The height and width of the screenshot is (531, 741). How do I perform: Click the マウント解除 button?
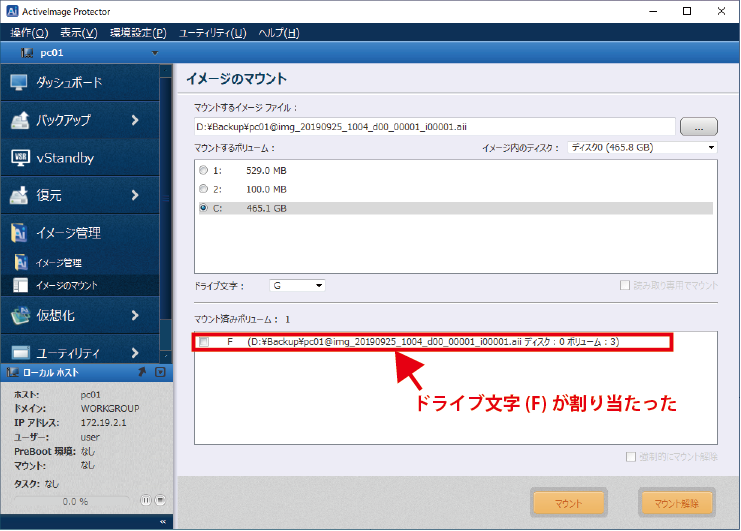coord(677,502)
